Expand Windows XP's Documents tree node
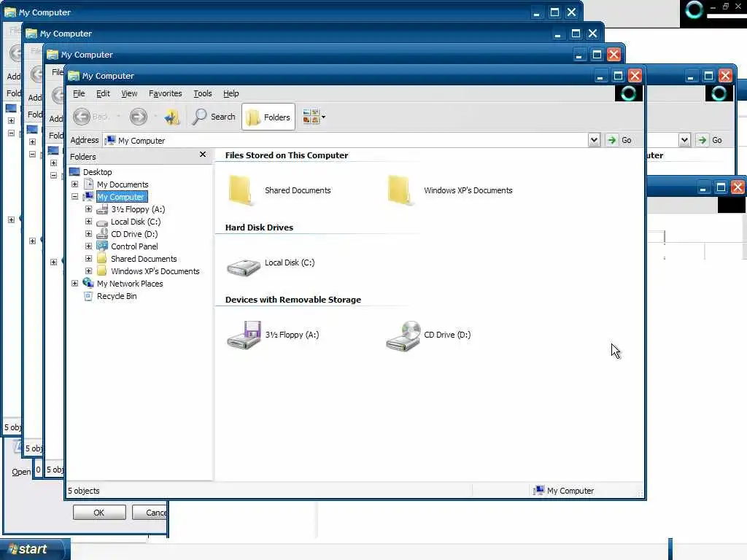 click(88, 271)
